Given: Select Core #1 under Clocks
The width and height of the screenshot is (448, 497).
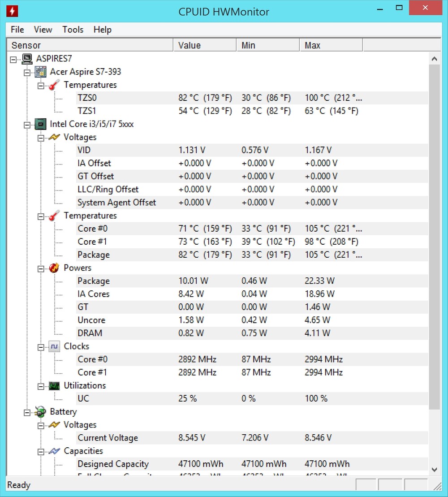Looking at the screenshot, I should [252, 372].
